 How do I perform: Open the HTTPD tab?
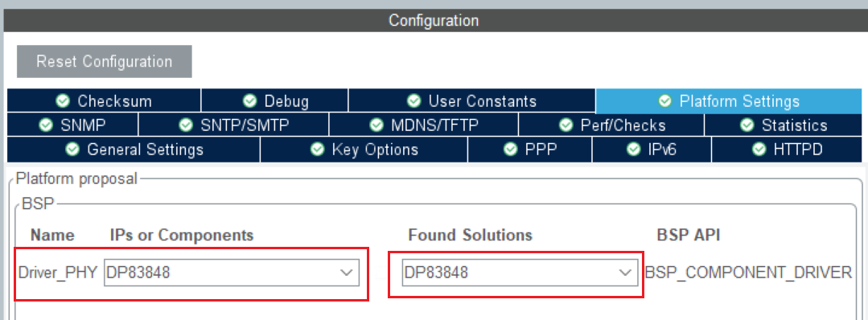[787, 150]
